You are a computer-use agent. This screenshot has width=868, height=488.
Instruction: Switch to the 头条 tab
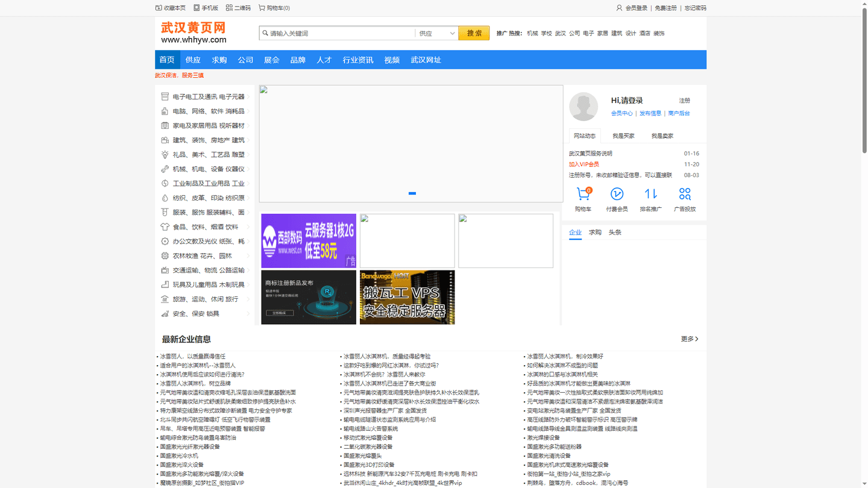point(615,232)
